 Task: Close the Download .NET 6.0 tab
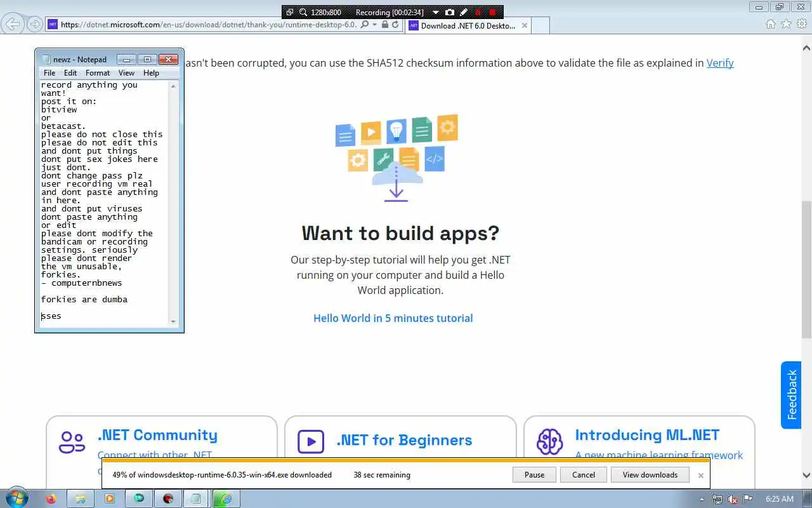(524, 25)
